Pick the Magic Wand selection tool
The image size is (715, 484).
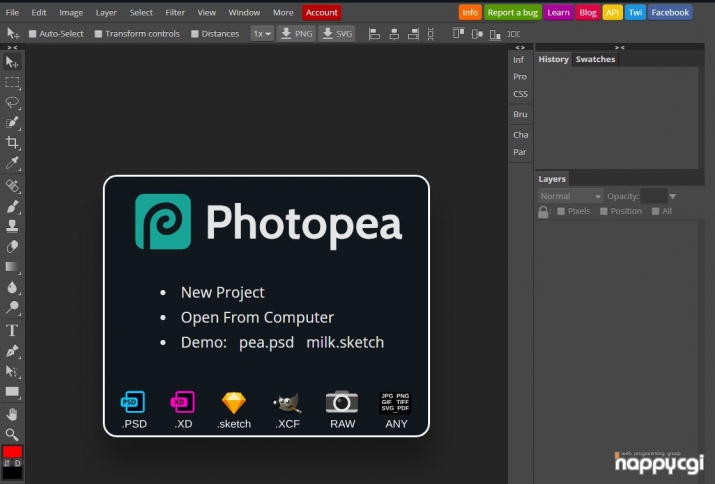point(12,123)
